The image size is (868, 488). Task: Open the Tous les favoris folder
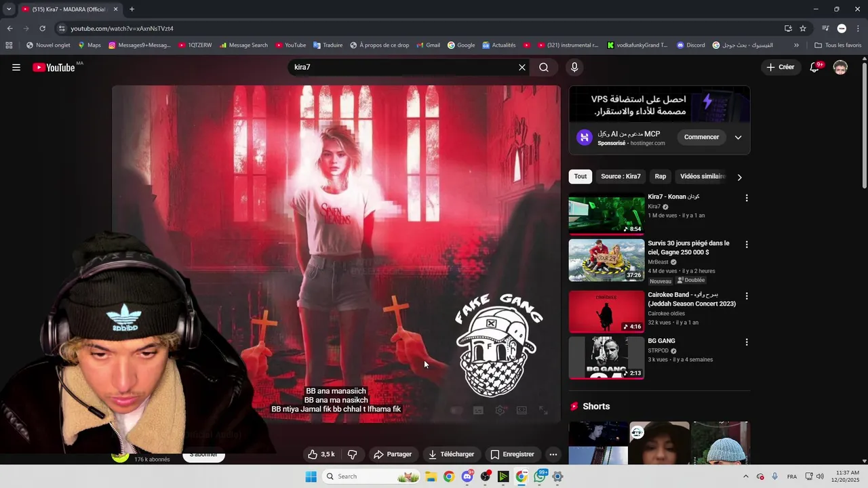[837, 45]
